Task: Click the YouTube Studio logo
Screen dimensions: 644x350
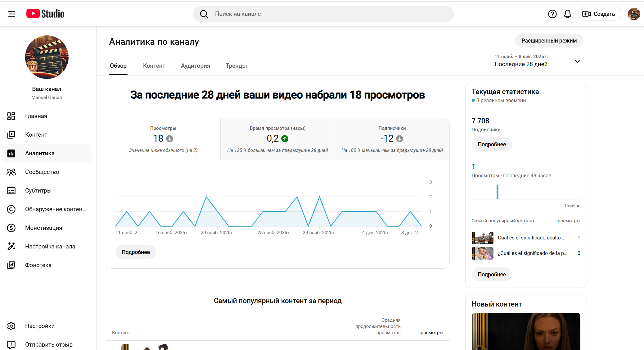Action: [45, 14]
